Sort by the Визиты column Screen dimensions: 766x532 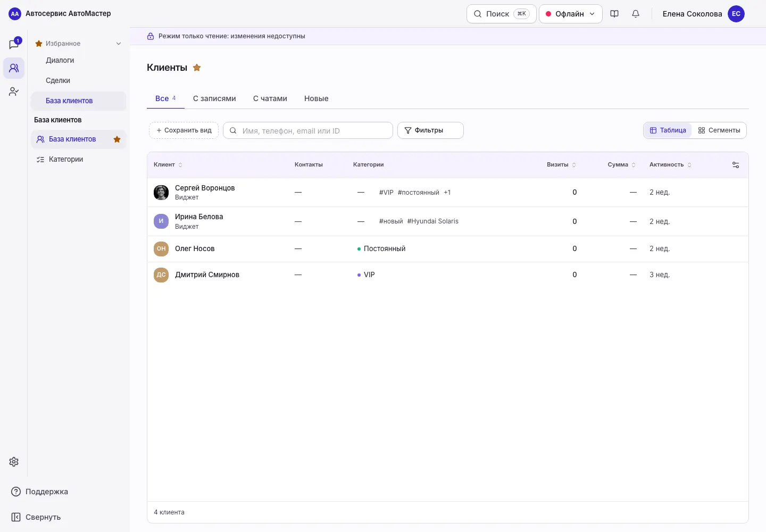tap(562, 165)
